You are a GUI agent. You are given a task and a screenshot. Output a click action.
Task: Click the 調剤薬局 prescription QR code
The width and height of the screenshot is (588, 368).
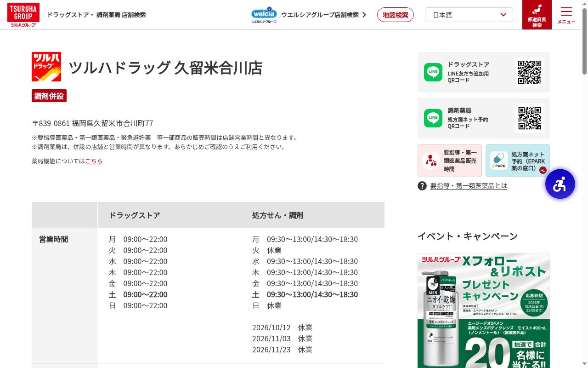[x=530, y=118]
